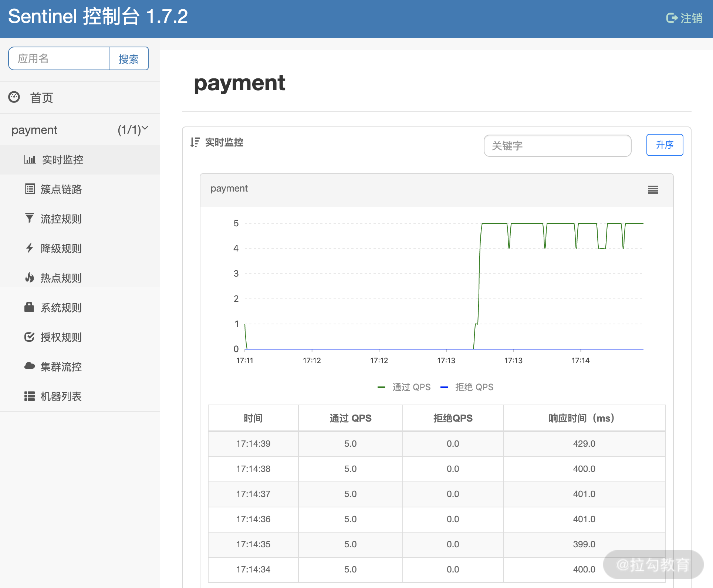The image size is (713, 588).
Task: Click the bar chart real-time monitoring icon
Action: click(x=30, y=160)
